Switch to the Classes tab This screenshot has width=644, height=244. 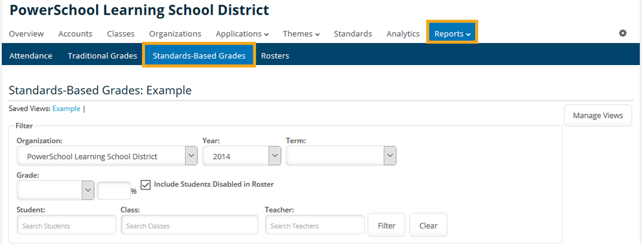click(121, 34)
